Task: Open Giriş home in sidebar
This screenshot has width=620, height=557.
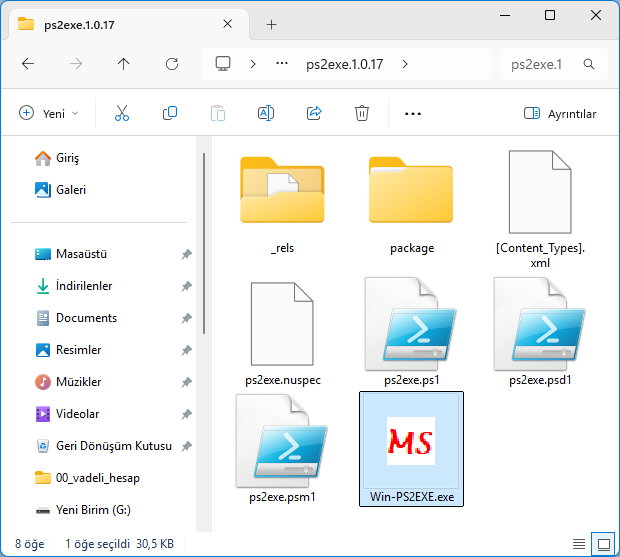Action: 57,158
